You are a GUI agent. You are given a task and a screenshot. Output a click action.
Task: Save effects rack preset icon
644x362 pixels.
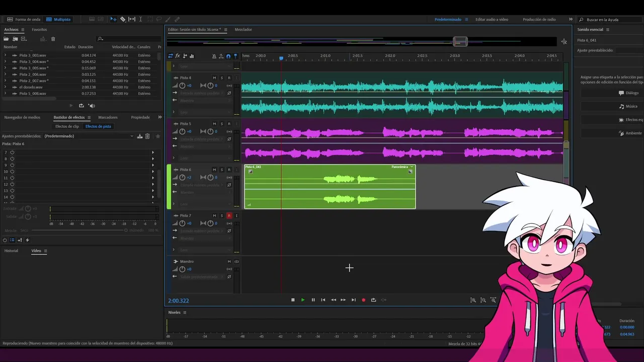[140, 136]
